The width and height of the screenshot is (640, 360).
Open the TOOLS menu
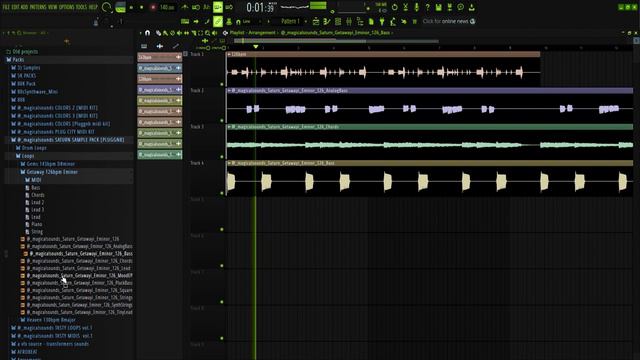coord(81,7)
